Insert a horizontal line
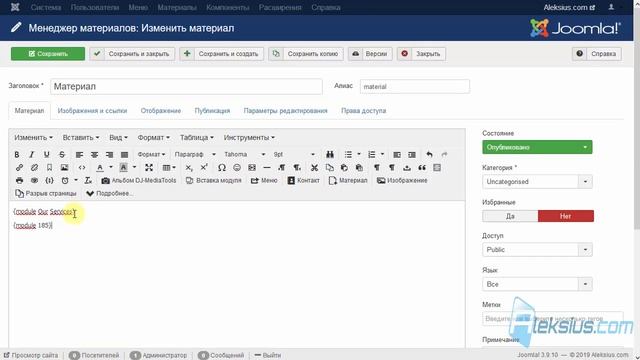 (267, 168)
